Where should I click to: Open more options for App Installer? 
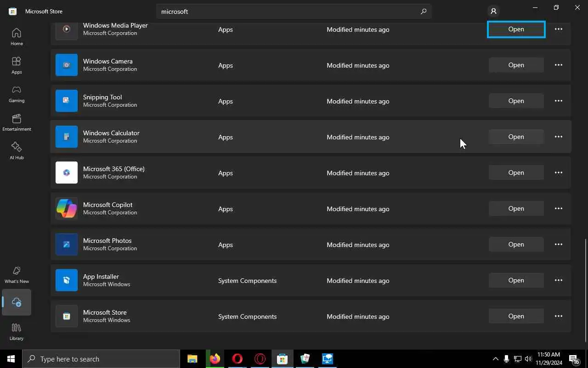pyautogui.click(x=559, y=280)
